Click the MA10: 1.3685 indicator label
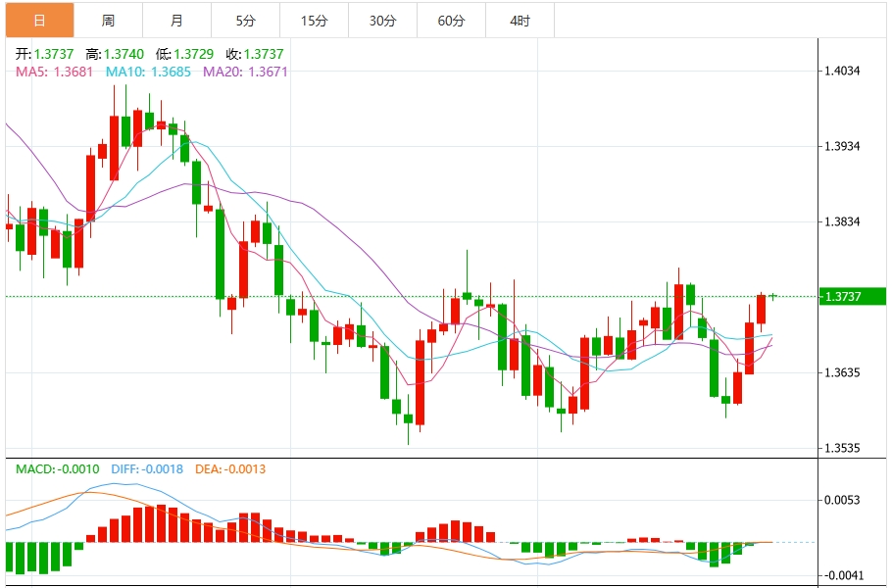Screen dimensions: 892x588 coord(148,72)
